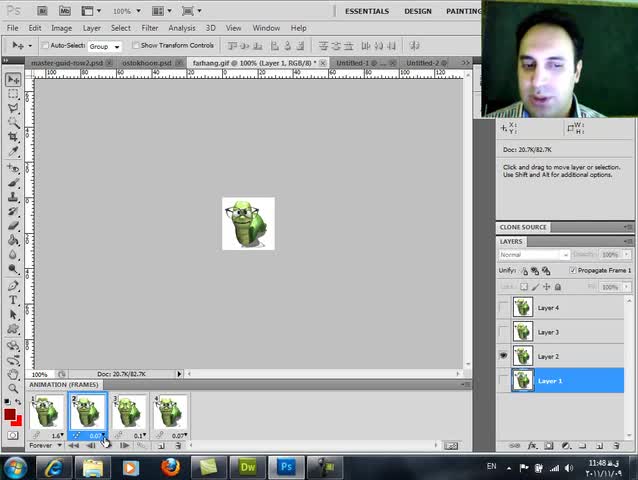The image size is (638, 480).
Task: Select the Clone Stamp tool
Action: tap(13, 197)
